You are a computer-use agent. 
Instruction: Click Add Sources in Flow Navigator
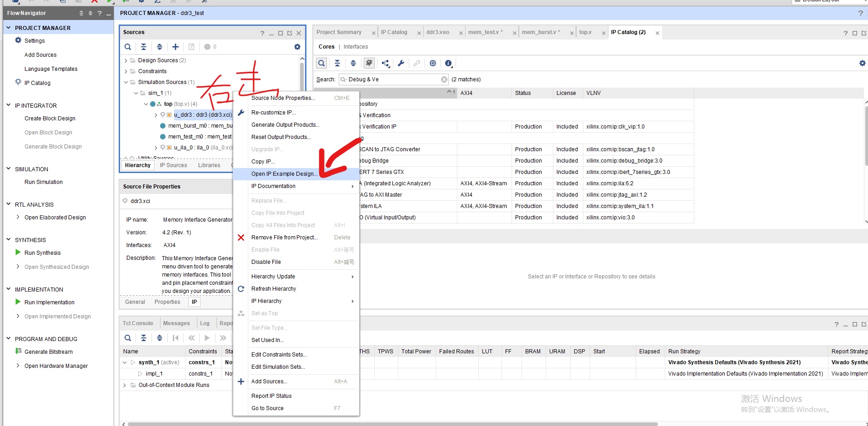click(x=40, y=55)
